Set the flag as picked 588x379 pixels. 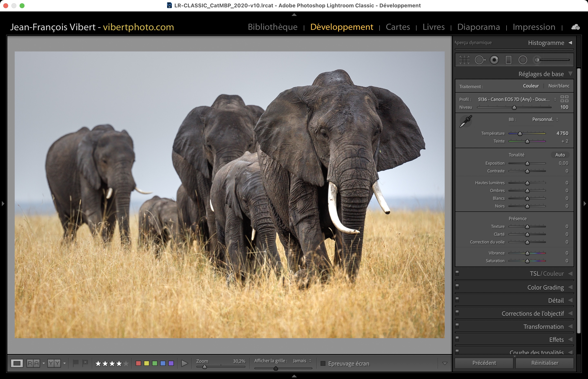76,363
